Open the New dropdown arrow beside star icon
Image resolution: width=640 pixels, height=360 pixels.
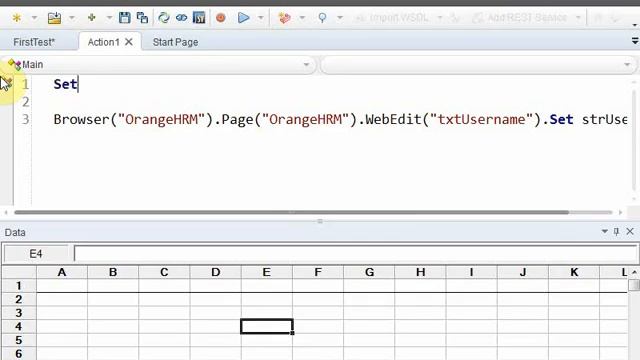[34, 18]
